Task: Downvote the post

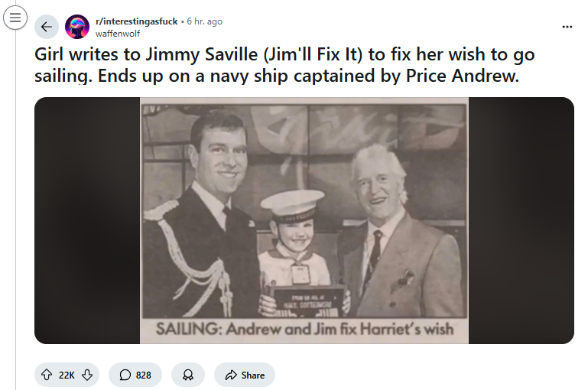Action: coord(87,375)
